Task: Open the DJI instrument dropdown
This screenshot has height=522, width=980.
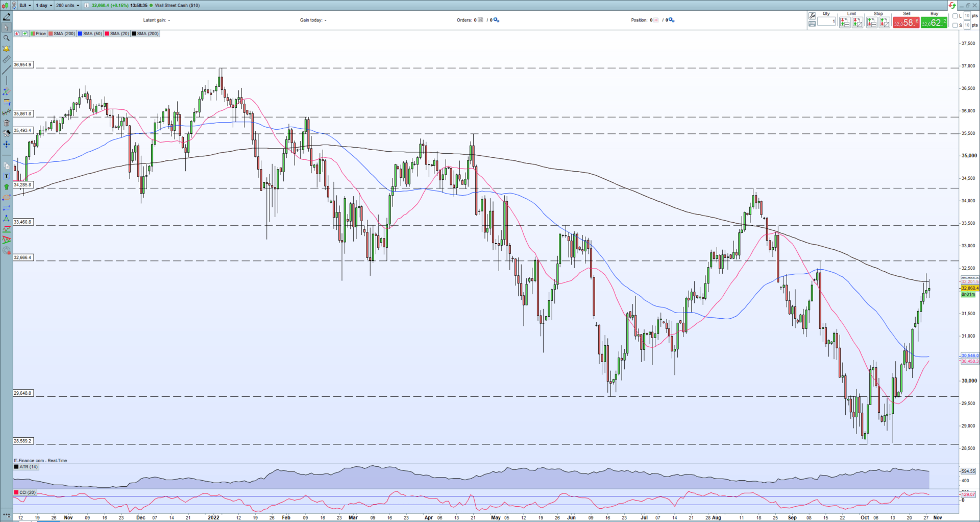Action: tap(26, 5)
